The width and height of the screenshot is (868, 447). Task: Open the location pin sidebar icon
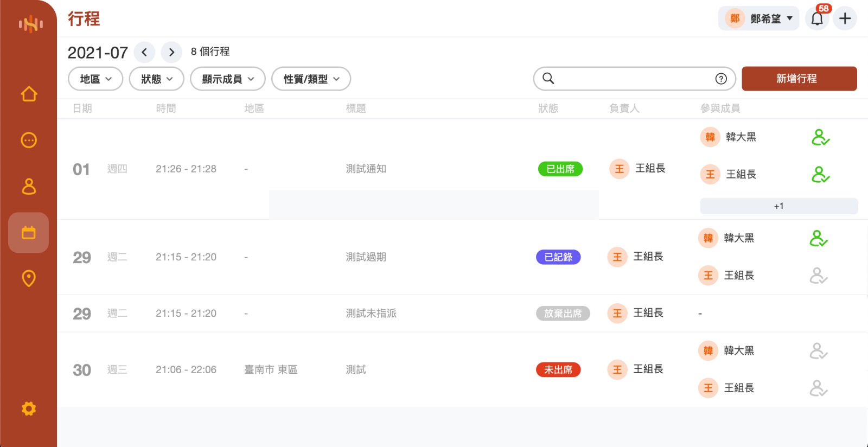coord(29,278)
